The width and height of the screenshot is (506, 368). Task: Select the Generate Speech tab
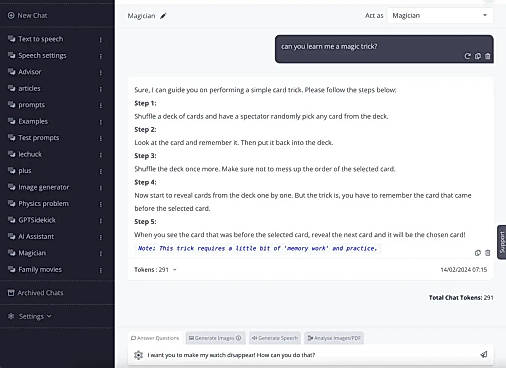point(275,338)
